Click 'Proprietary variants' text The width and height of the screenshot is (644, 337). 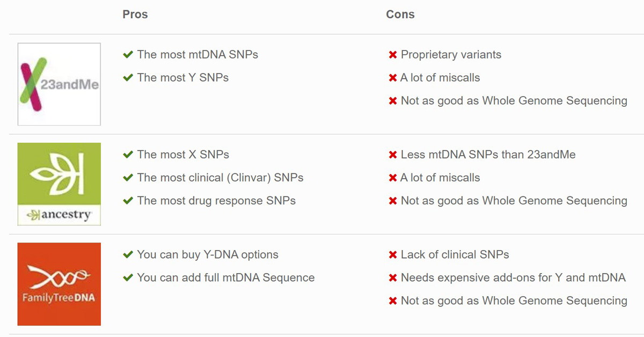point(451,54)
